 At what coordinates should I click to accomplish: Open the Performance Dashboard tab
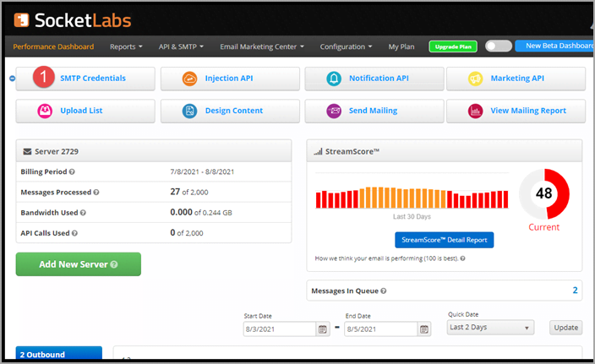pyautogui.click(x=53, y=46)
